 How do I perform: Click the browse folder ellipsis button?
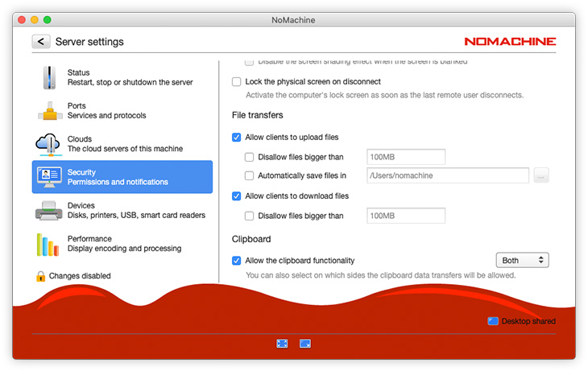[541, 175]
